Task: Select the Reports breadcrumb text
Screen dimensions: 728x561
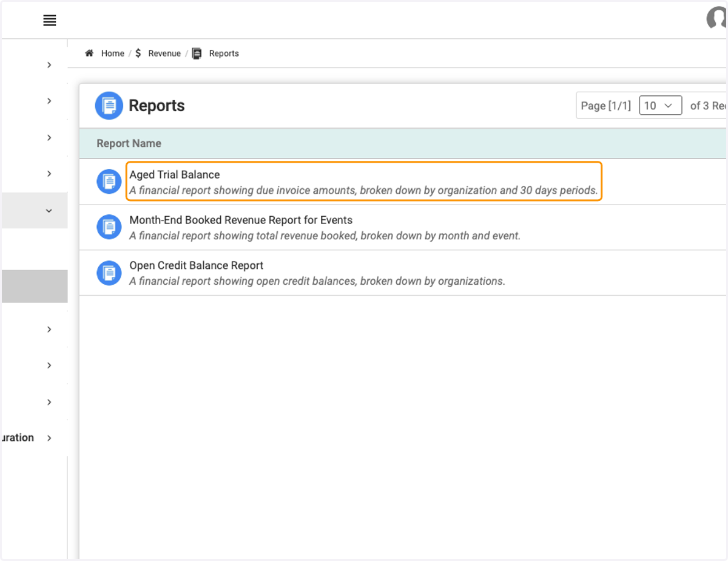Action: [224, 53]
